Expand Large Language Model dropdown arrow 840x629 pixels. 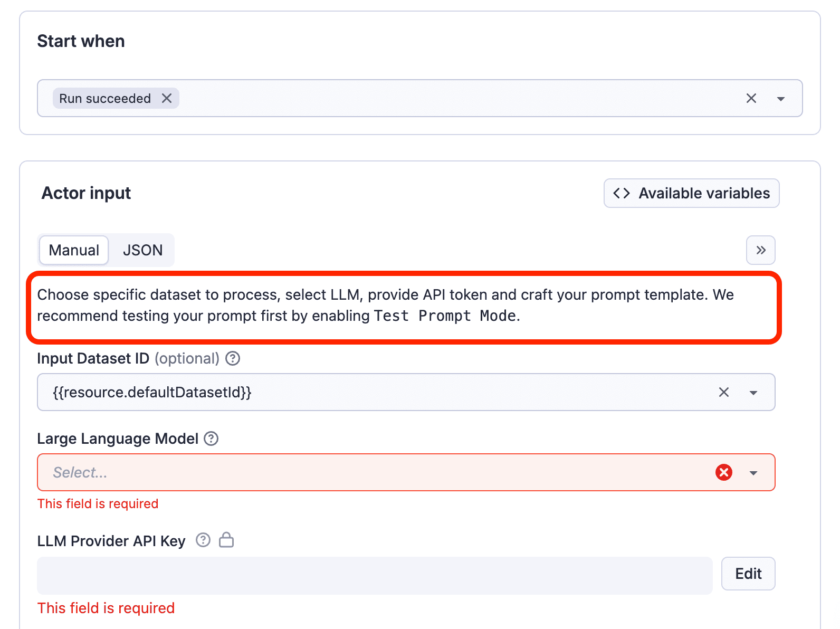pyautogui.click(x=753, y=473)
